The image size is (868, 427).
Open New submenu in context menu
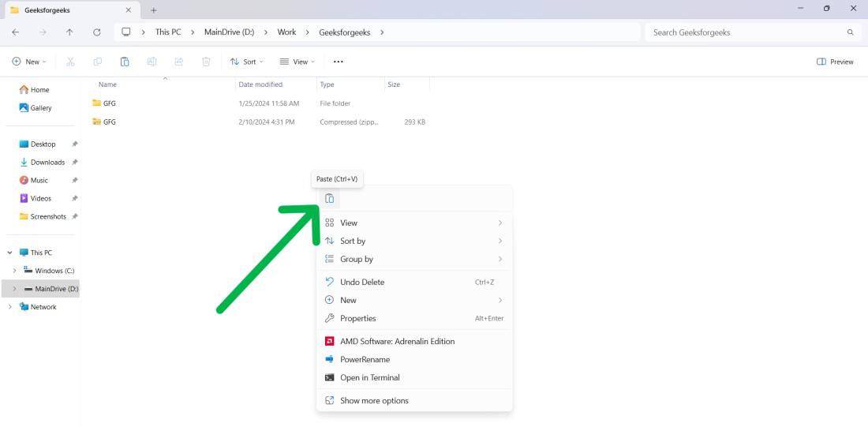coord(414,300)
